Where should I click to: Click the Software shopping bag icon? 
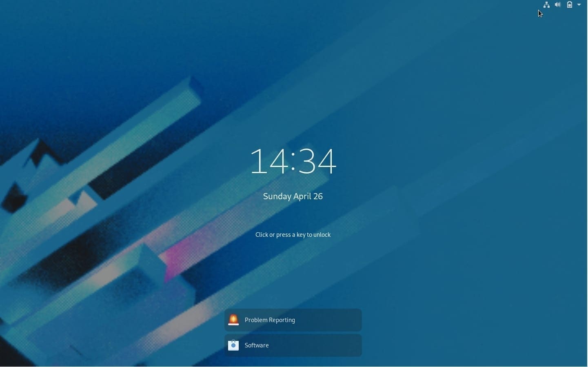[233, 346]
